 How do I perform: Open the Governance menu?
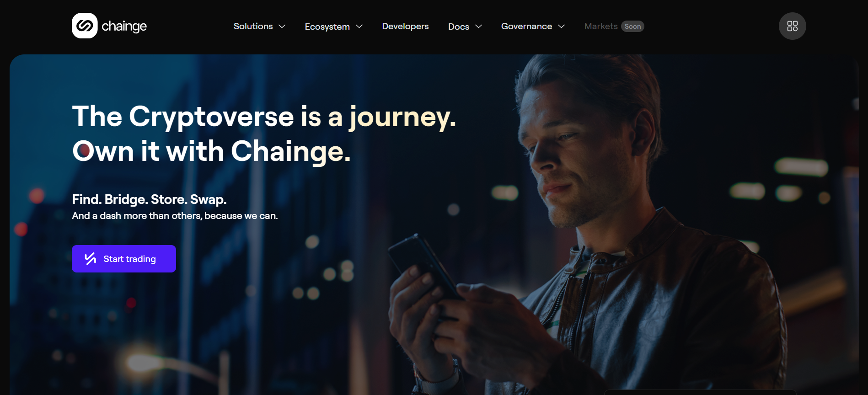tap(533, 27)
